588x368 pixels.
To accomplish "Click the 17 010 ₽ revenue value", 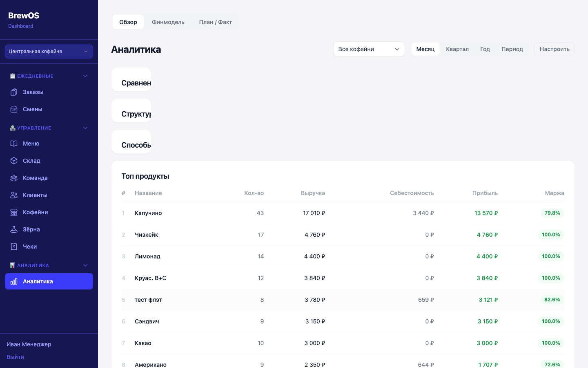I will [x=314, y=213].
